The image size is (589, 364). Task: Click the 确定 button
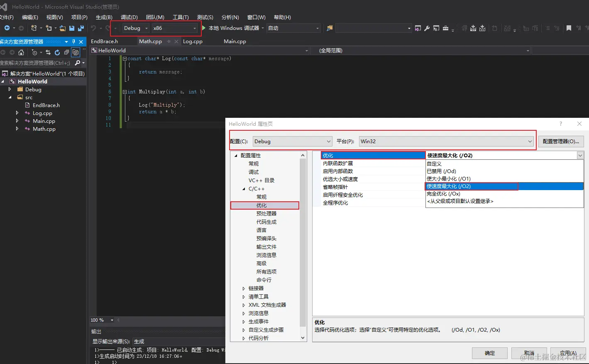490,353
